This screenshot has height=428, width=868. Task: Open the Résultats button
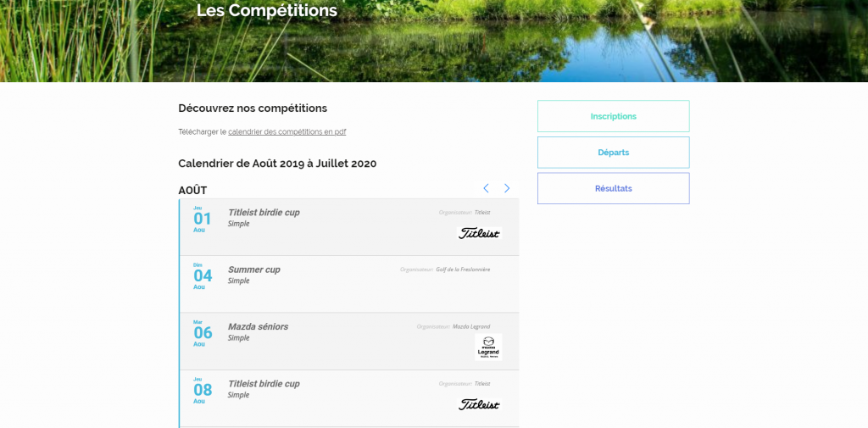(613, 188)
